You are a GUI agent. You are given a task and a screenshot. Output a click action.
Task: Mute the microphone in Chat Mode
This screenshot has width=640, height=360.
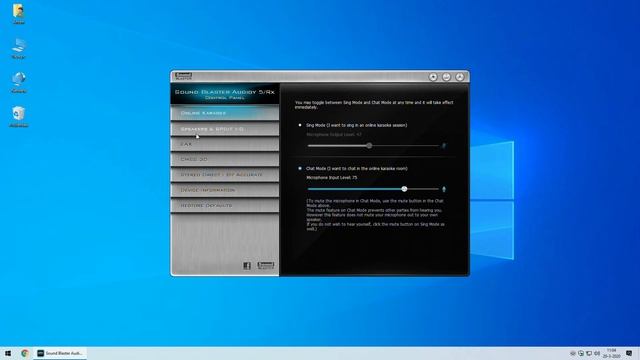(x=444, y=189)
